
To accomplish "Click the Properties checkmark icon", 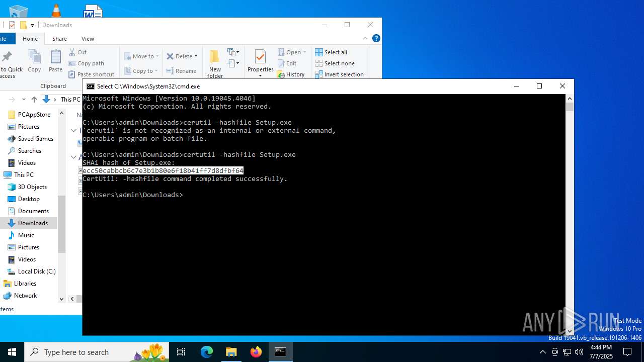I will [x=260, y=57].
